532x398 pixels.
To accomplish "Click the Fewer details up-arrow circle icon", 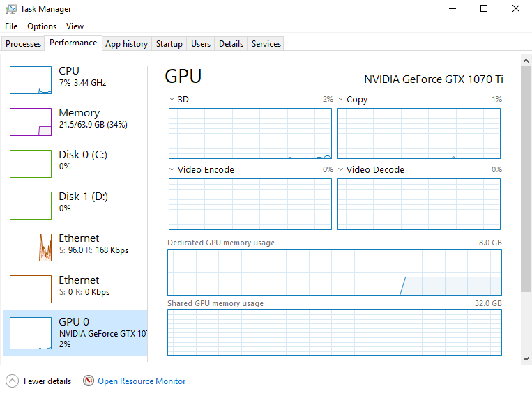I will pyautogui.click(x=13, y=381).
